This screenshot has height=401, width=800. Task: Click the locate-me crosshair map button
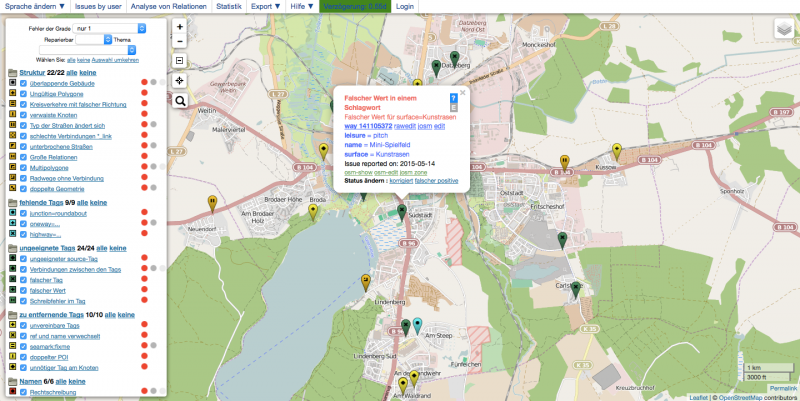point(180,80)
